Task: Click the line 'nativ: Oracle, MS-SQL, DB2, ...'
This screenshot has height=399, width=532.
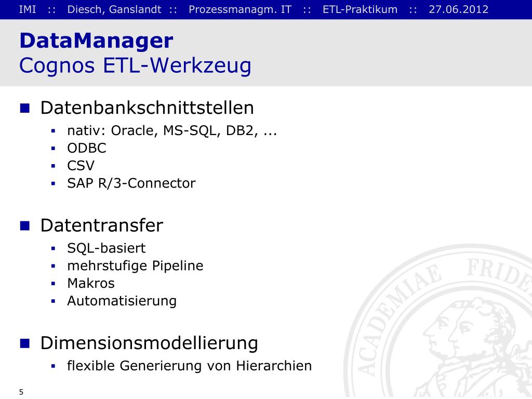Action: [172, 130]
